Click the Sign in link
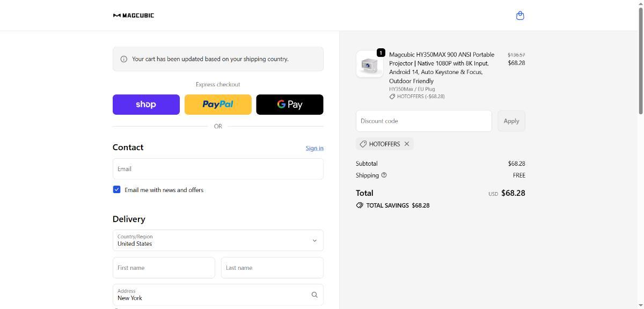 (x=314, y=148)
